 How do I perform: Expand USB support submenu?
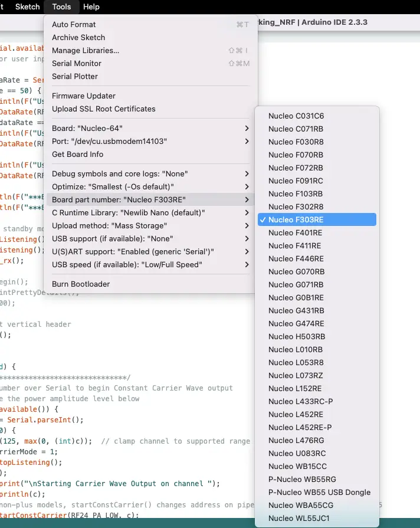point(150,238)
